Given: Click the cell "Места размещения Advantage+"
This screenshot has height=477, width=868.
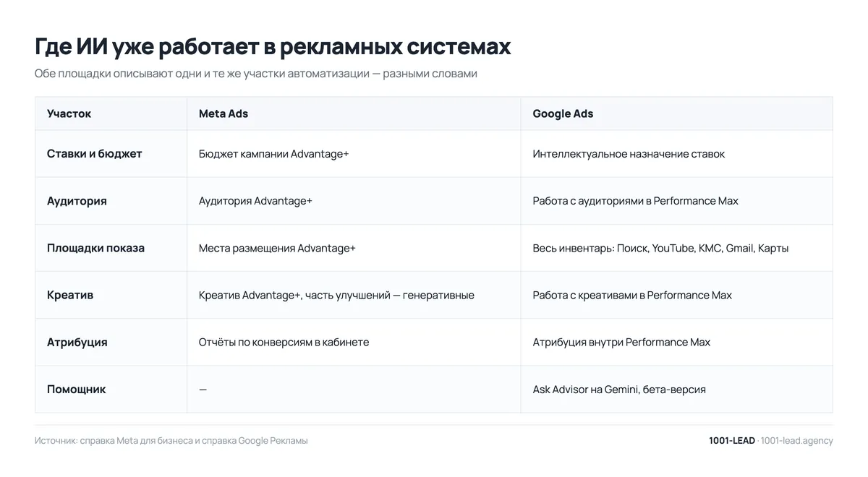Looking at the screenshot, I should click(277, 248).
